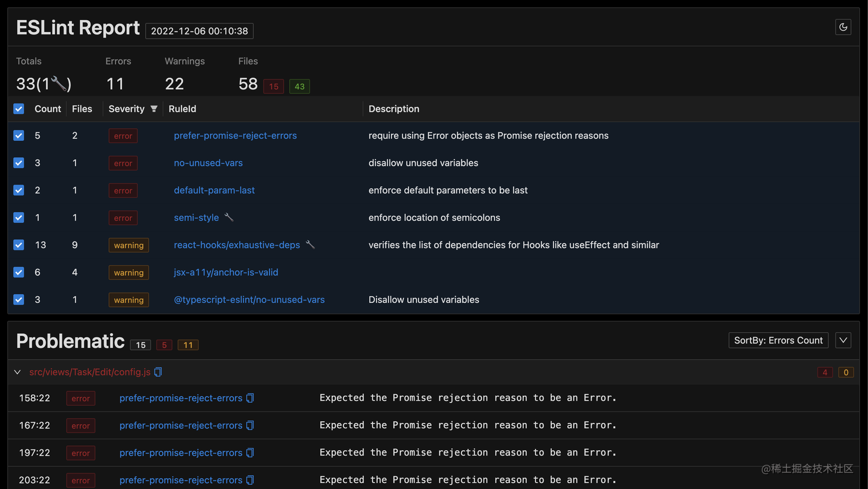Click the error severity badge for semi-style

tap(123, 217)
